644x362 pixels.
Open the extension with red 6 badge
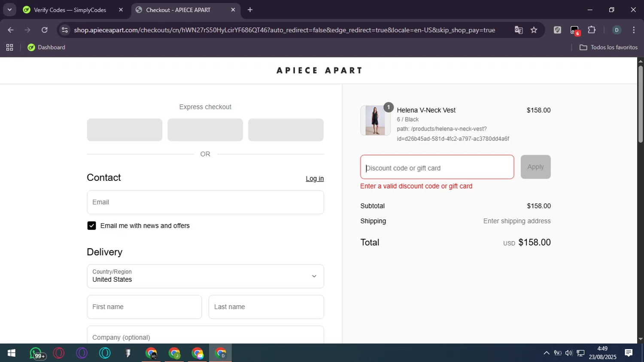575,30
